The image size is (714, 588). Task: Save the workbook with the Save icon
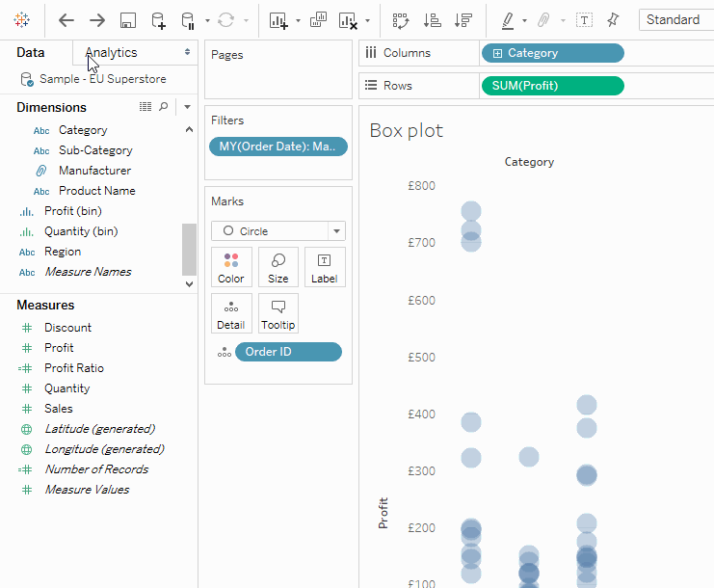(x=127, y=20)
